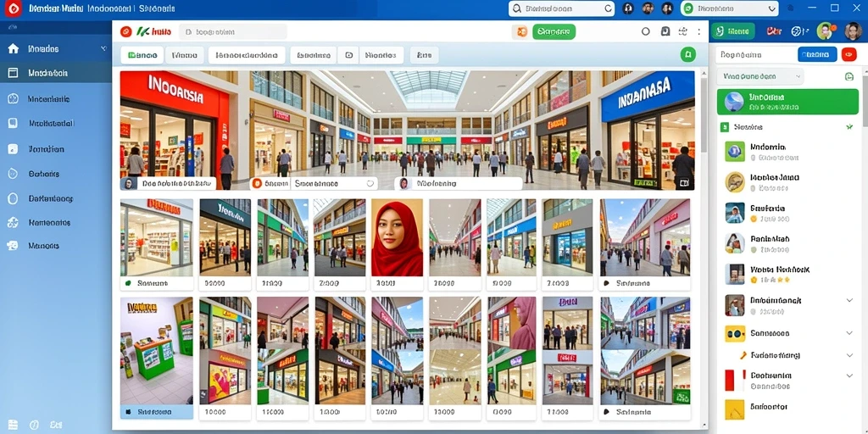Switch to the tab right of the small icon tab

(x=381, y=55)
